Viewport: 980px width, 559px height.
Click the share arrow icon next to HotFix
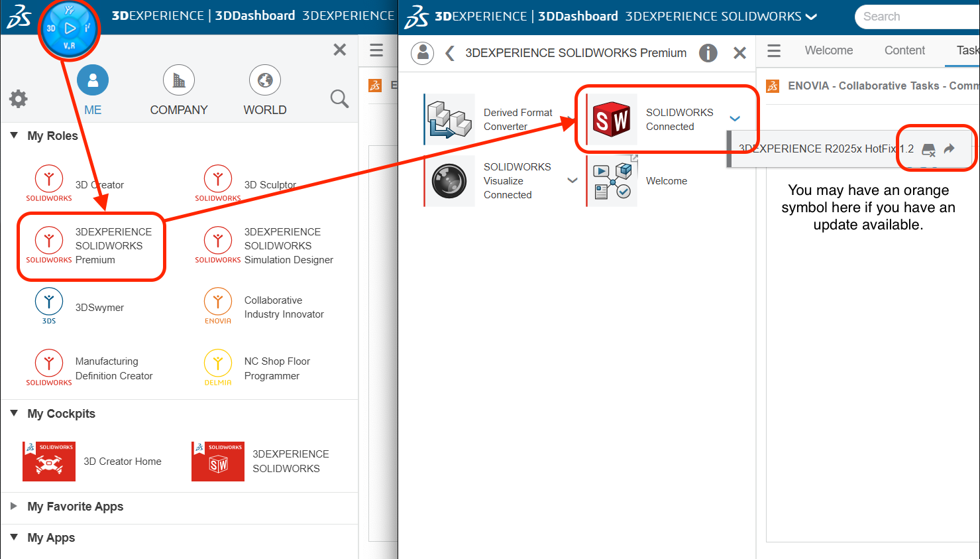tap(950, 149)
